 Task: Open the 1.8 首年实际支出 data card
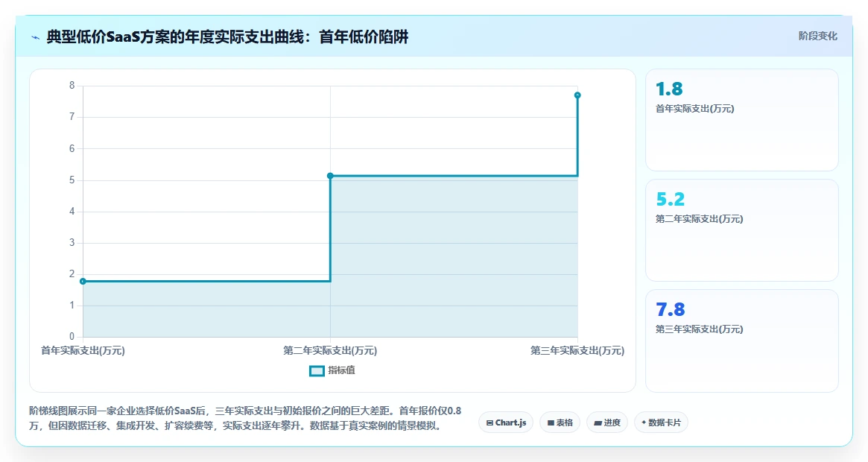click(x=742, y=120)
